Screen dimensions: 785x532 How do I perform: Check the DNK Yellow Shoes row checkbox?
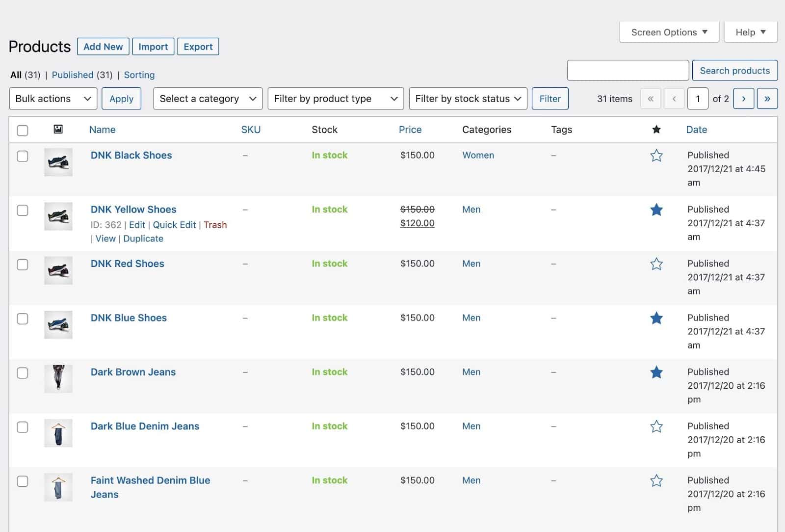(x=23, y=211)
